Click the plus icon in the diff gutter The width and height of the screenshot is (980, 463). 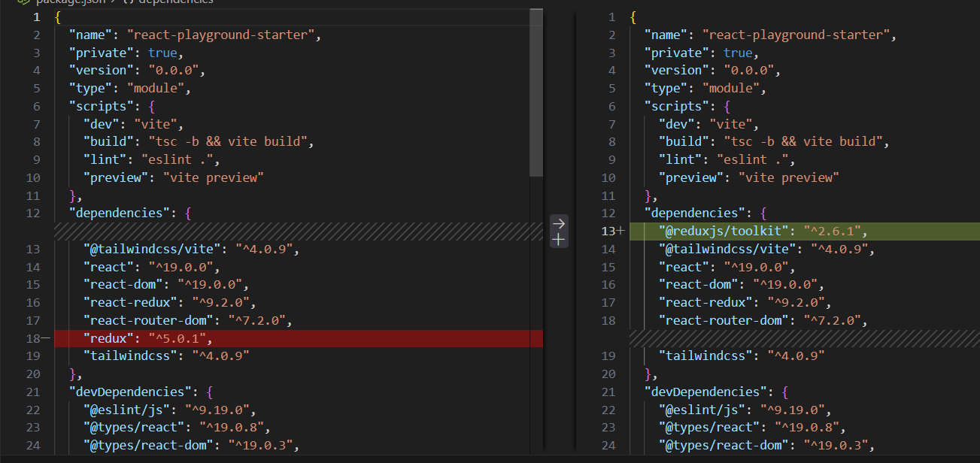[558, 240]
